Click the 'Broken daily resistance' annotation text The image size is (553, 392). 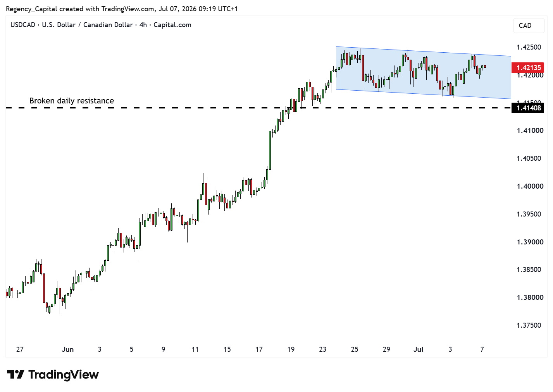click(x=72, y=101)
